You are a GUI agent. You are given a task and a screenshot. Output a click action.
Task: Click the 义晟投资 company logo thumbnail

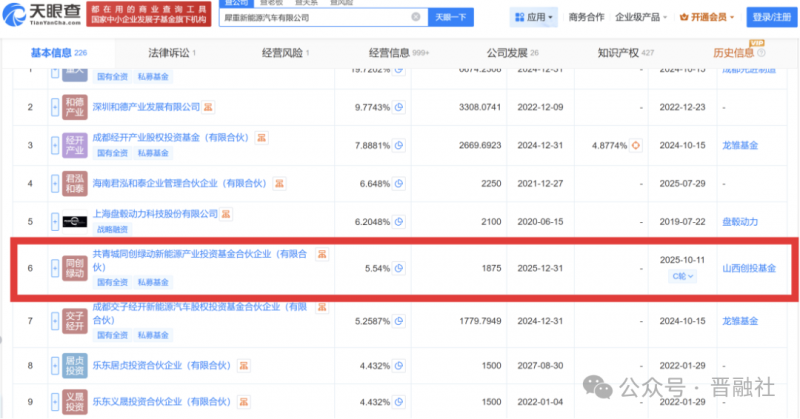click(74, 402)
